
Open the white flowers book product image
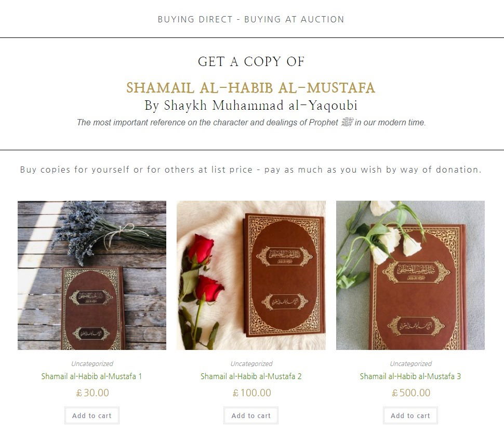coord(410,275)
